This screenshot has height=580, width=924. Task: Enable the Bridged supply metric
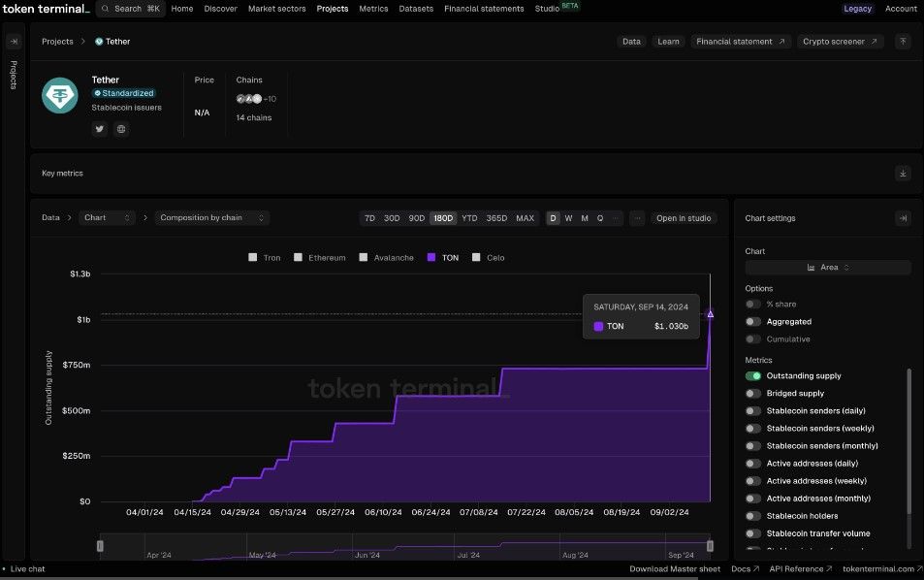pos(752,393)
